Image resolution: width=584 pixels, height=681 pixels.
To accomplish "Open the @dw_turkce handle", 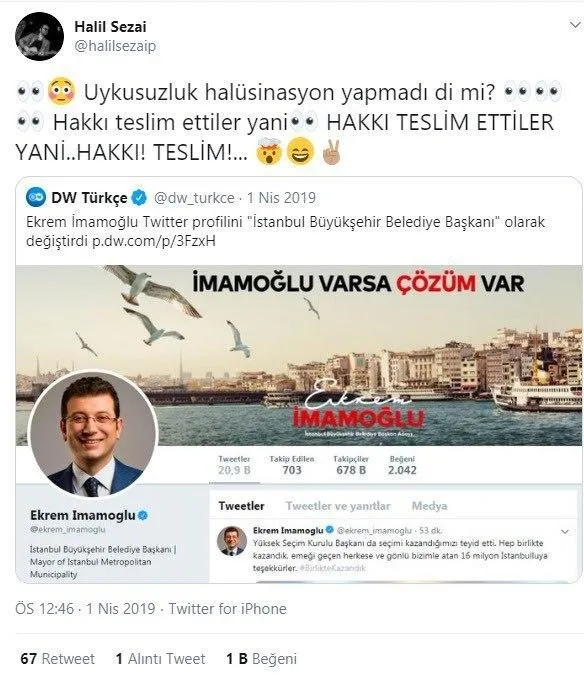I will pyautogui.click(x=194, y=198).
